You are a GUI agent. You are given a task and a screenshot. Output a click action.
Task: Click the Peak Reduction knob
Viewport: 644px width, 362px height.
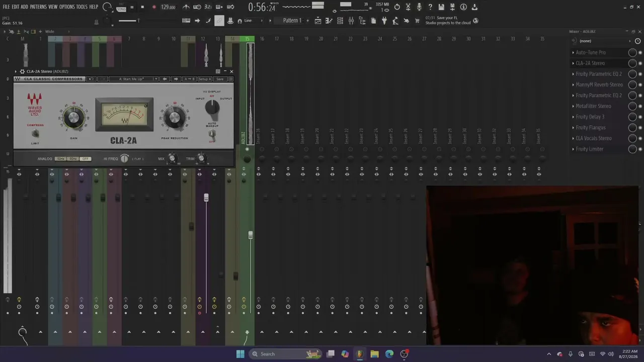(x=175, y=118)
